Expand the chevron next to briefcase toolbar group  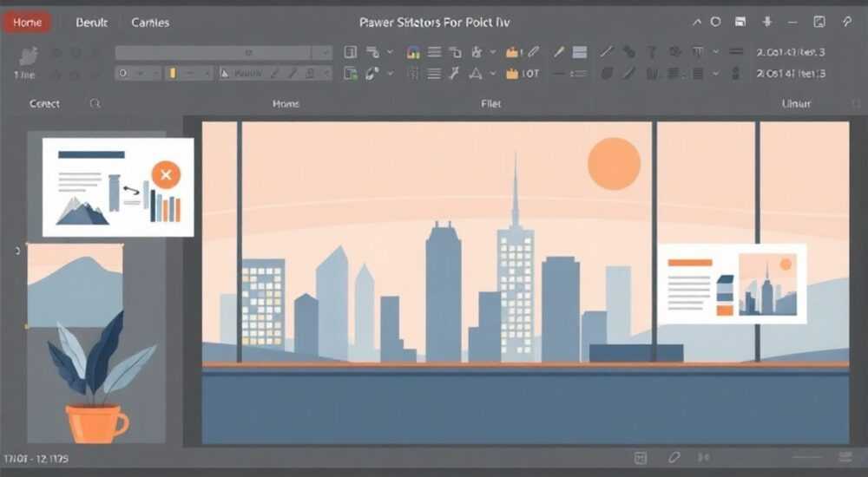coord(493,52)
